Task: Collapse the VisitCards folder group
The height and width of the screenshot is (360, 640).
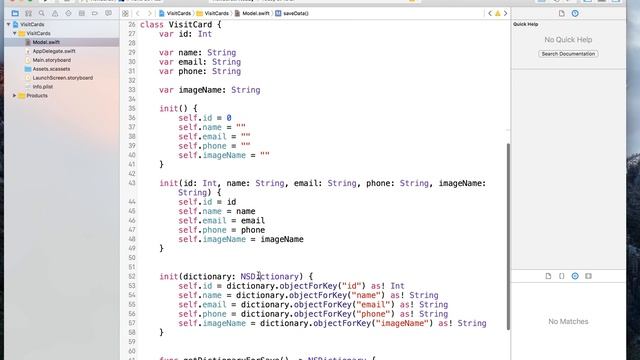Action: click(x=15, y=33)
